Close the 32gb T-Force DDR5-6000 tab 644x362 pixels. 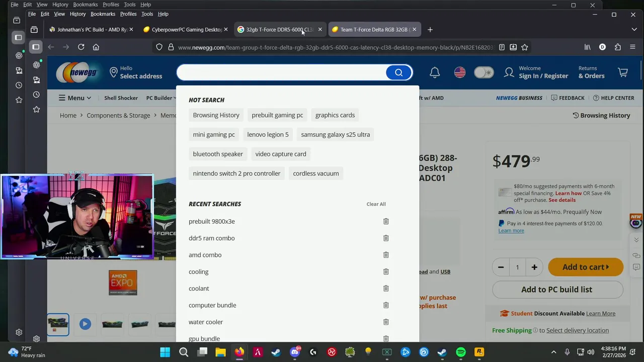pos(320,30)
